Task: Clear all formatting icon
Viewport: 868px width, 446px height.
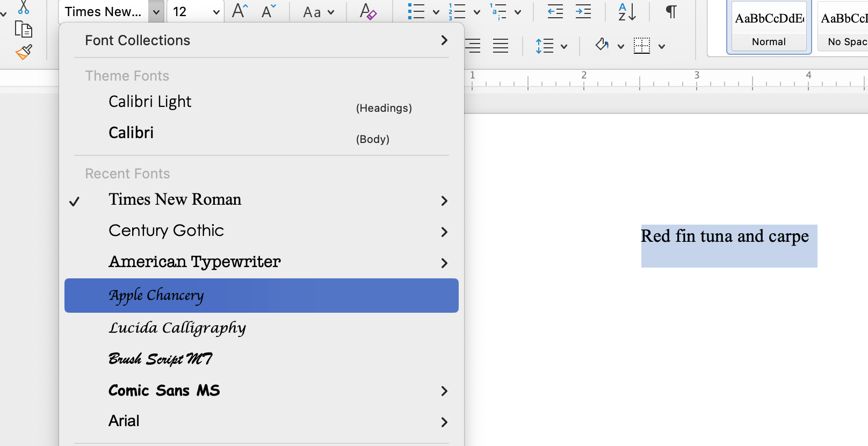Action: tap(368, 11)
